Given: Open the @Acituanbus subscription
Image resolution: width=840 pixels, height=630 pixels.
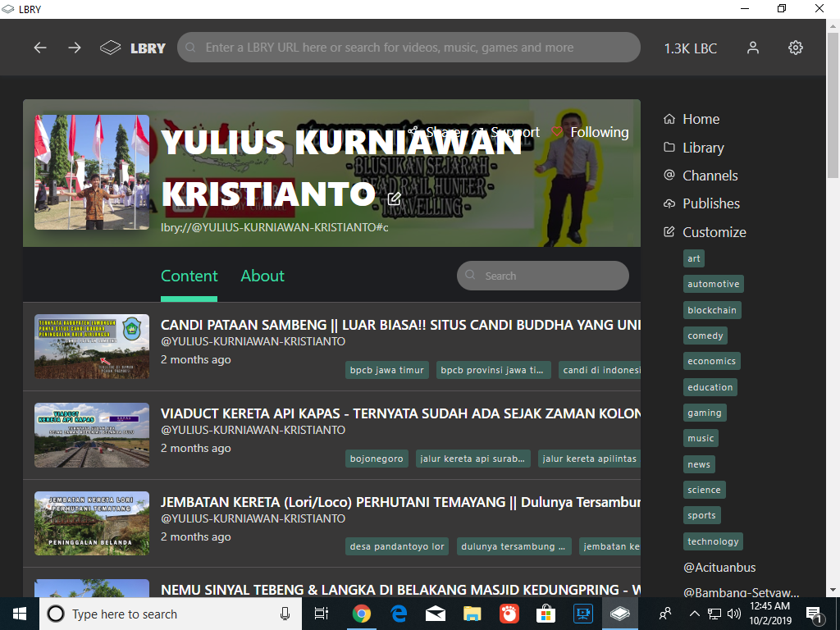Looking at the screenshot, I should [x=719, y=568].
